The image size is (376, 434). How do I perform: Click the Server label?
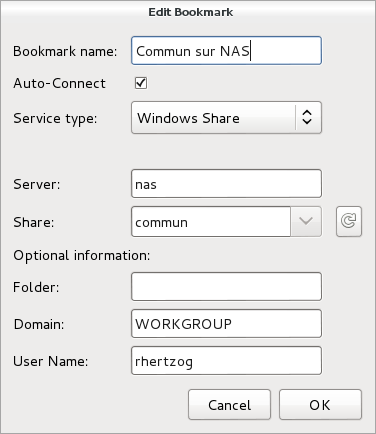click(37, 184)
